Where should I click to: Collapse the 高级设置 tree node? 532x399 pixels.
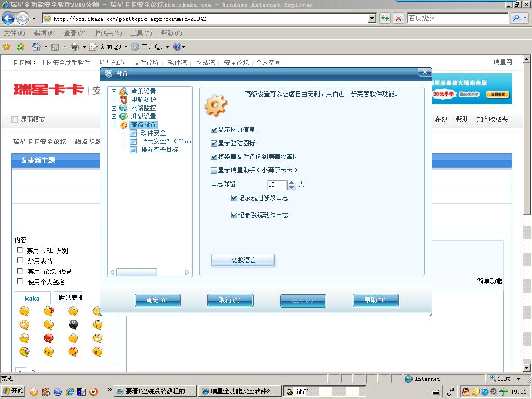pos(114,125)
